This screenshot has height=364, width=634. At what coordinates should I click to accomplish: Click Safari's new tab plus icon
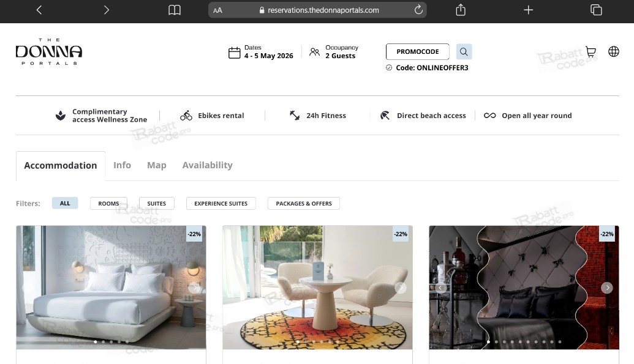coord(528,10)
